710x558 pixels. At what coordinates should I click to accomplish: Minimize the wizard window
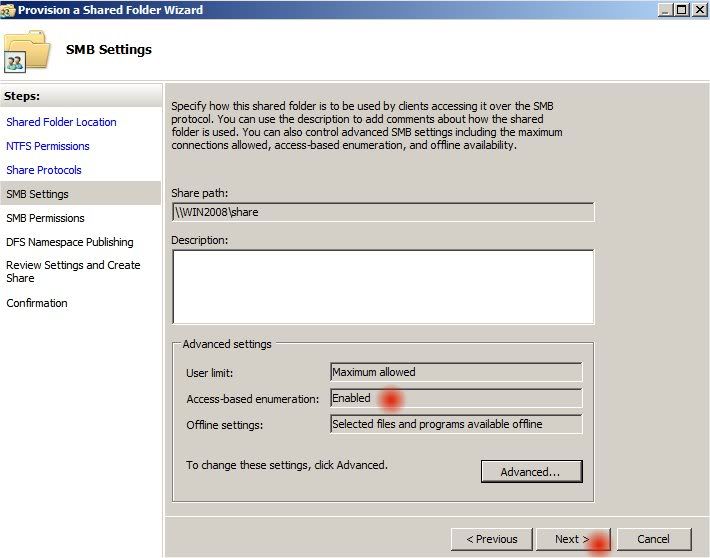(665, 10)
